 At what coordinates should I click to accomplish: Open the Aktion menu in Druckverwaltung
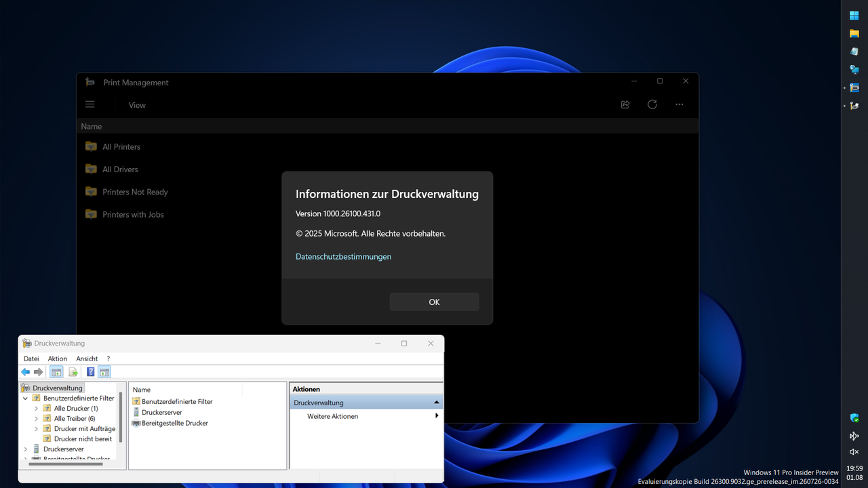coord(58,359)
